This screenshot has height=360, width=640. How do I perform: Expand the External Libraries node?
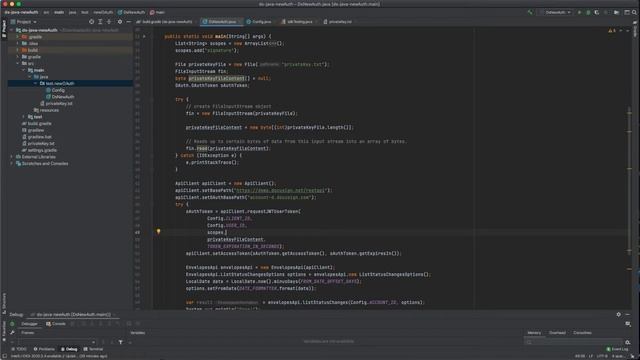coord(11,157)
